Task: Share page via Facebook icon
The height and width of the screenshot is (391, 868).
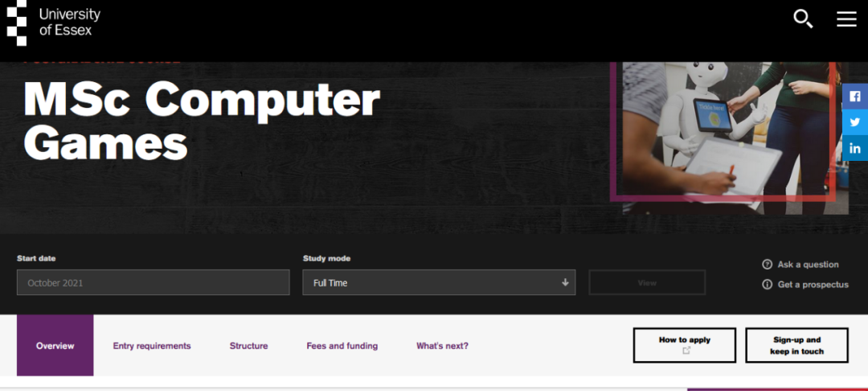Action: (x=855, y=96)
